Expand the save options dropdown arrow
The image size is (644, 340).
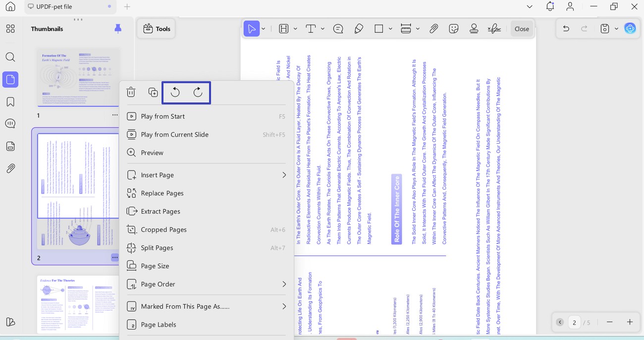(616, 29)
